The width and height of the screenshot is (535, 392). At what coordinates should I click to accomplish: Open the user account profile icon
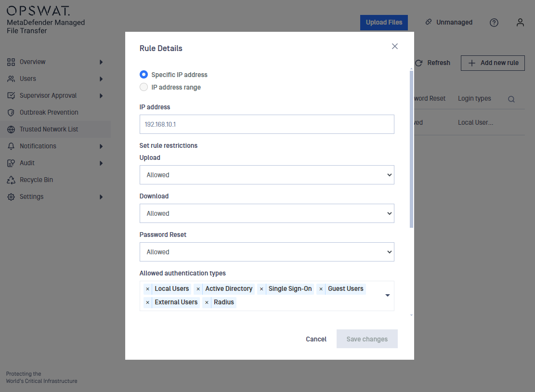click(x=520, y=23)
